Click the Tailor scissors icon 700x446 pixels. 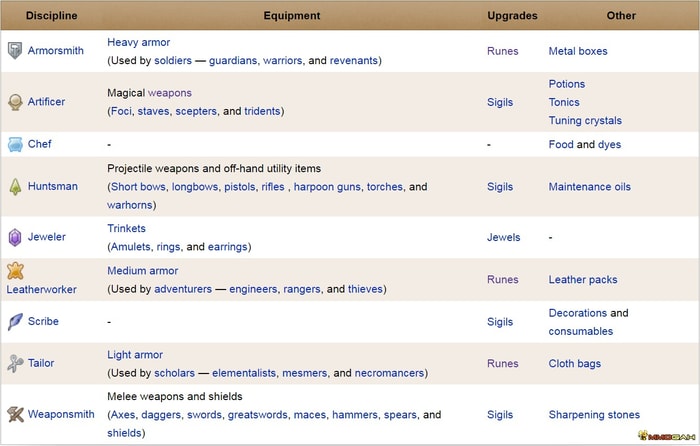[x=15, y=363]
